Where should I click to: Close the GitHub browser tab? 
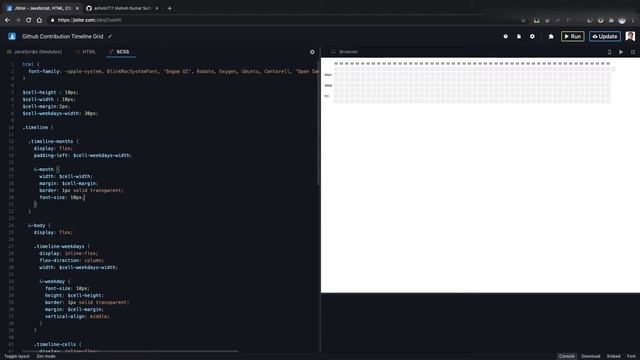tap(157, 8)
